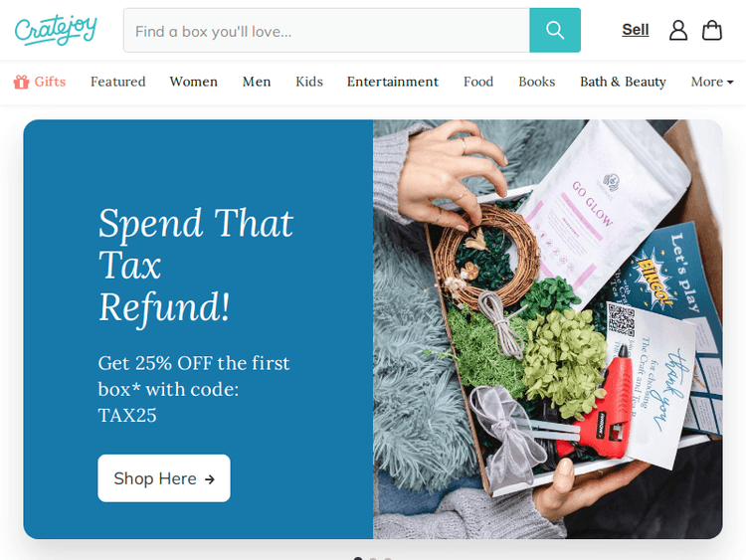This screenshot has height=560, width=746.
Task: Go to the Food category
Action: tap(478, 82)
